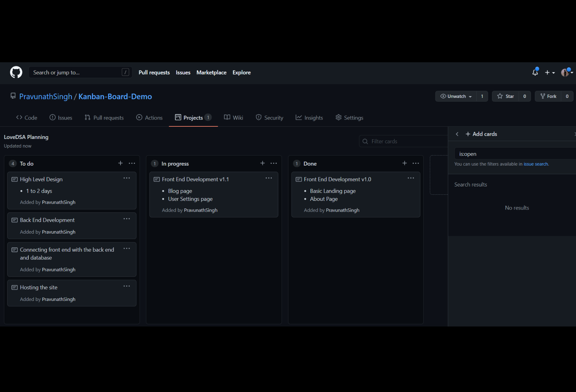Click the back chevron in Add cards panel
Viewport: 576px width, 392px height.
(x=457, y=134)
